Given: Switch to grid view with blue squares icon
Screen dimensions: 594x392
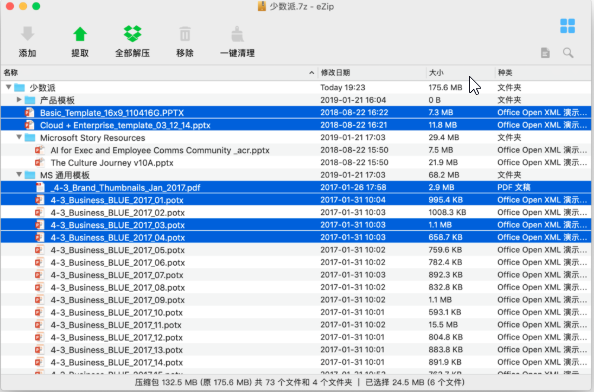Looking at the screenshot, I should (567, 26).
